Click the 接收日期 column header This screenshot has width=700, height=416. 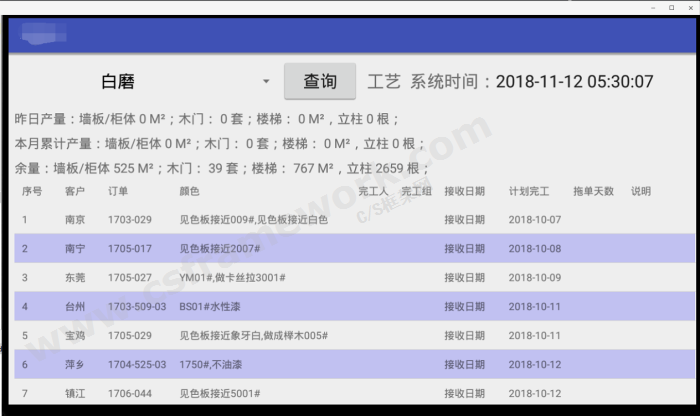[464, 191]
